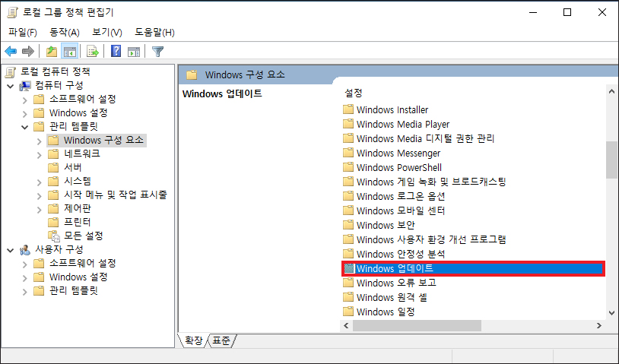Select Windows 원격 셸 folder

(x=392, y=297)
